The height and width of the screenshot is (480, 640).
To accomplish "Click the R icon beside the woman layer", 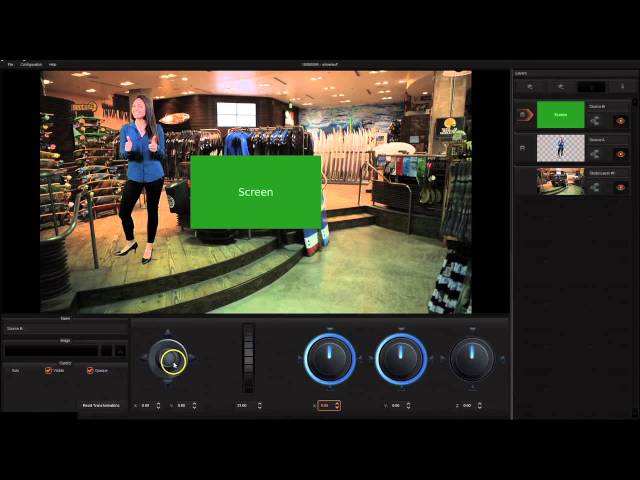I will tap(522, 148).
